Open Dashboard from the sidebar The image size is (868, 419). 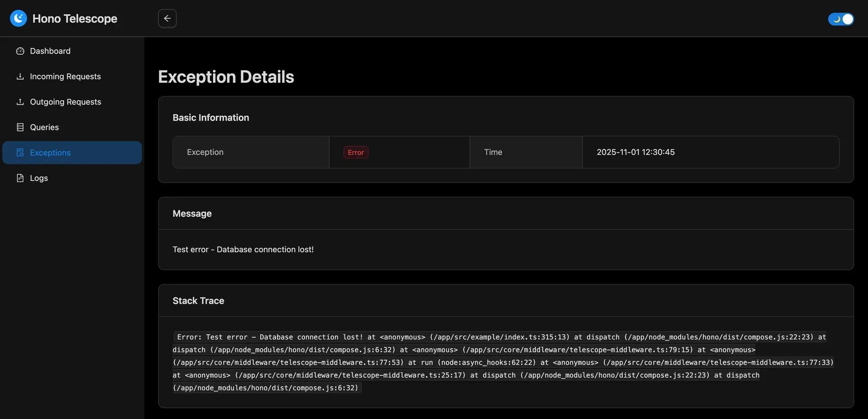click(50, 51)
